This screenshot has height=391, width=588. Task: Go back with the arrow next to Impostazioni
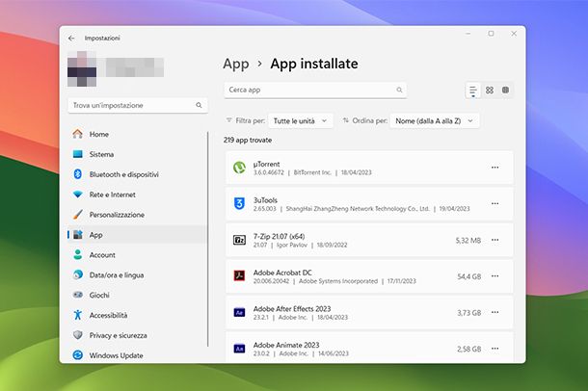[71, 39]
